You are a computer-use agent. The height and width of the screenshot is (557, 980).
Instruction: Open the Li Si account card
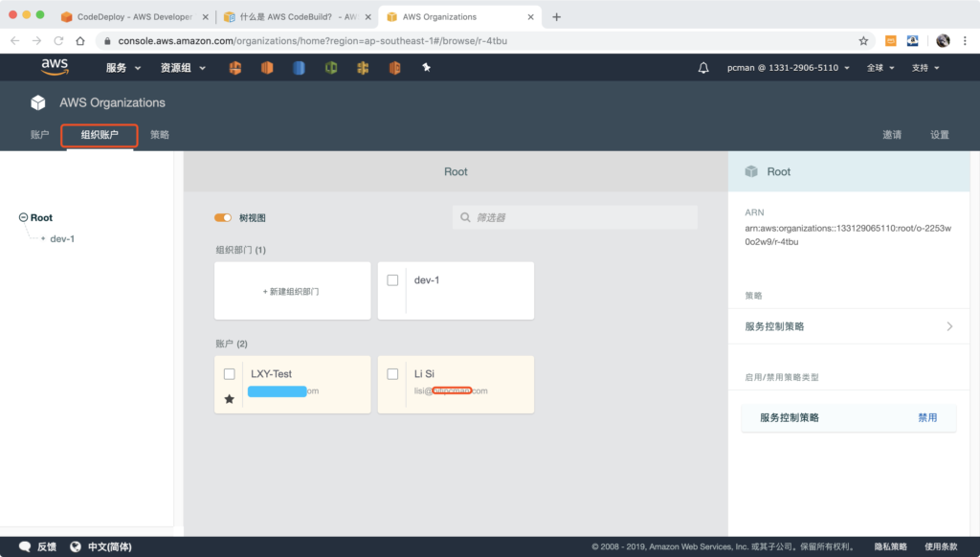(x=456, y=385)
